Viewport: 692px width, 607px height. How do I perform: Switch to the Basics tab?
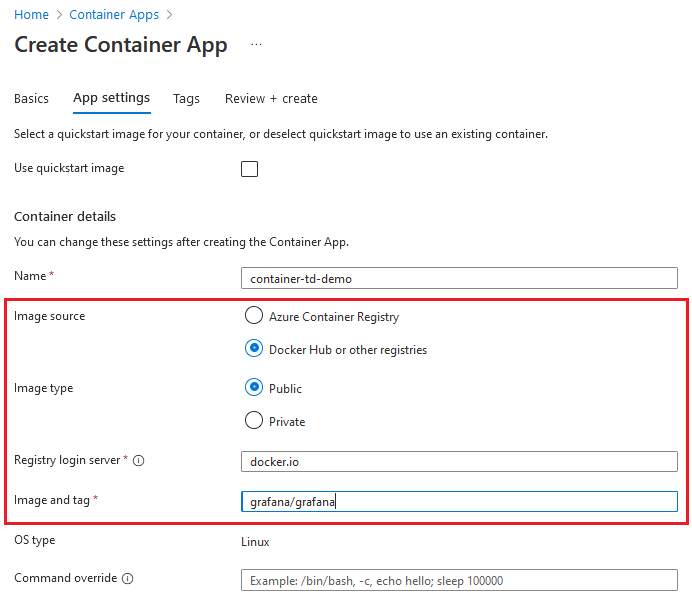[x=31, y=99]
